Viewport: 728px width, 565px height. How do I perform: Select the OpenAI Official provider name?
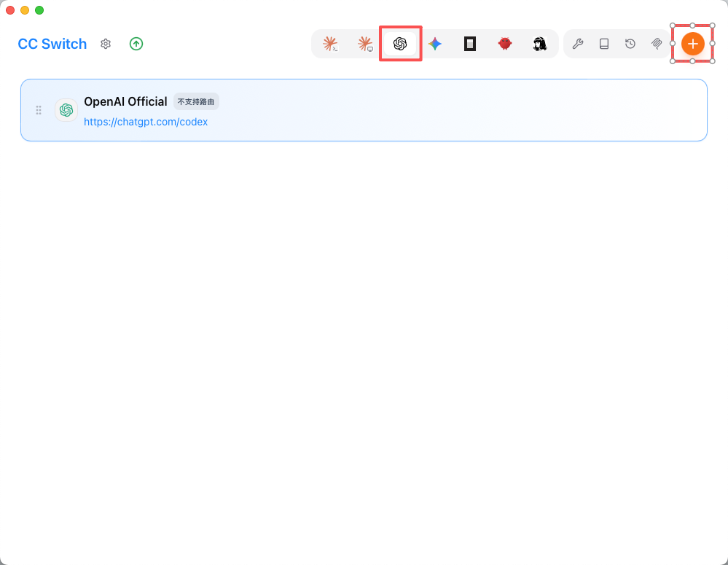pos(125,102)
